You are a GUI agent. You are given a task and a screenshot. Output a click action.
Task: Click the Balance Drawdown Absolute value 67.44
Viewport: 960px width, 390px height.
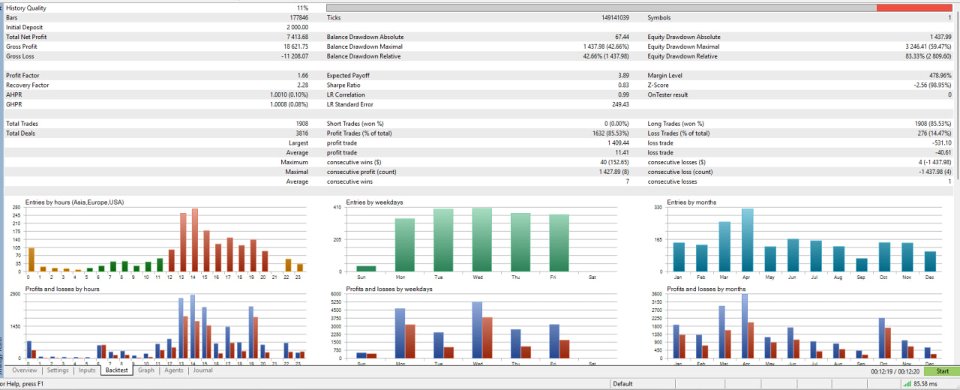[x=623, y=37]
